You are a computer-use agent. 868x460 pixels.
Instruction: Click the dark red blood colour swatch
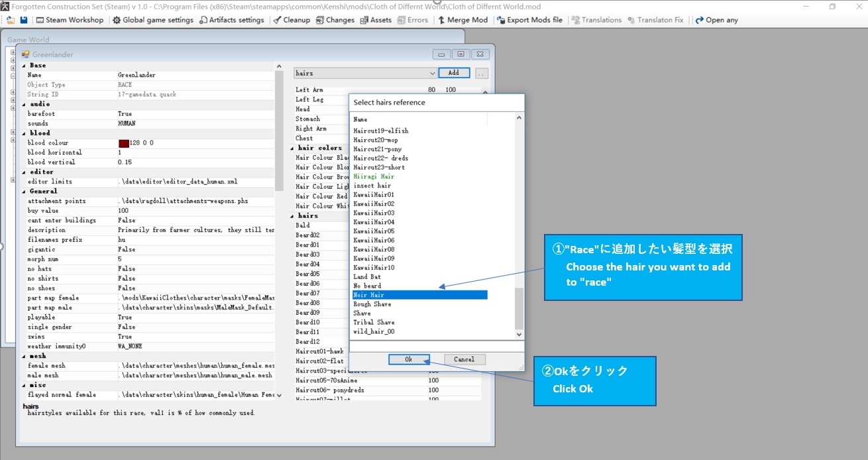tap(124, 143)
